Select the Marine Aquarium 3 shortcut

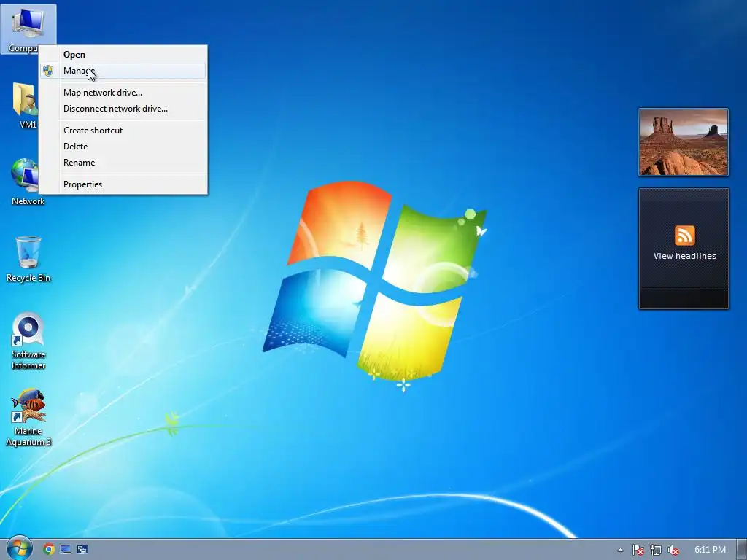[x=28, y=417]
